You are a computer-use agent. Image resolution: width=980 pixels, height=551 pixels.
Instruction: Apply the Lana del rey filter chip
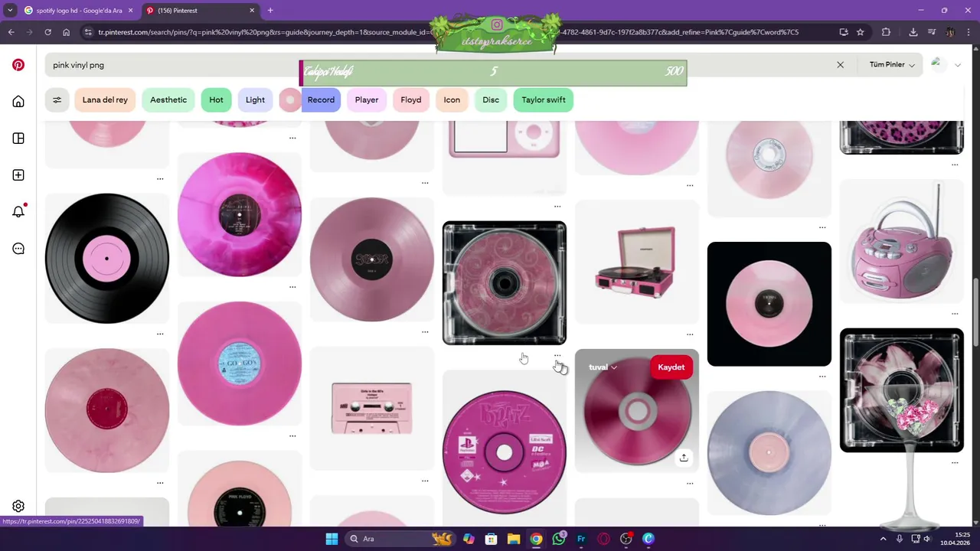(105, 99)
